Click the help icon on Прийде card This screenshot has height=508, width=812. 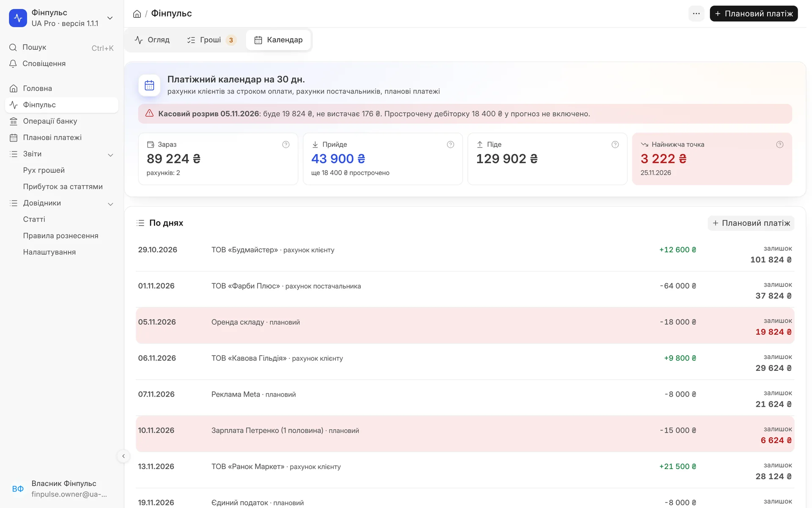pos(450,144)
